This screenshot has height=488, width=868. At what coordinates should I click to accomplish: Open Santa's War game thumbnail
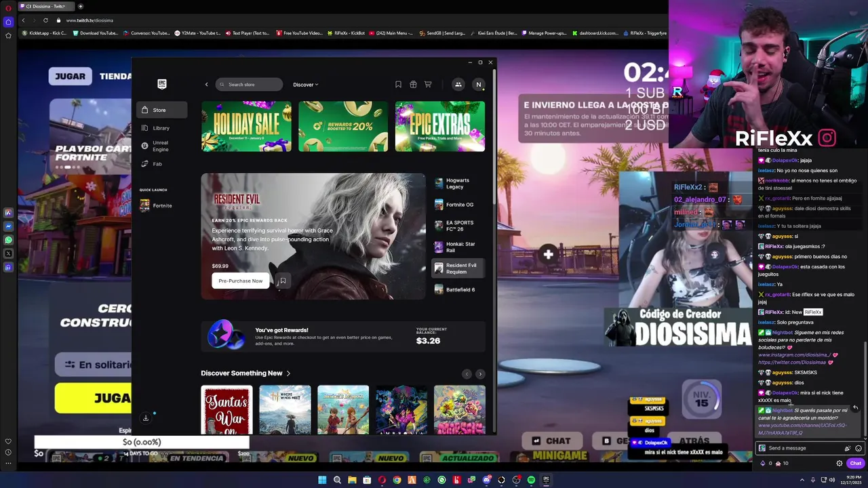point(226,409)
